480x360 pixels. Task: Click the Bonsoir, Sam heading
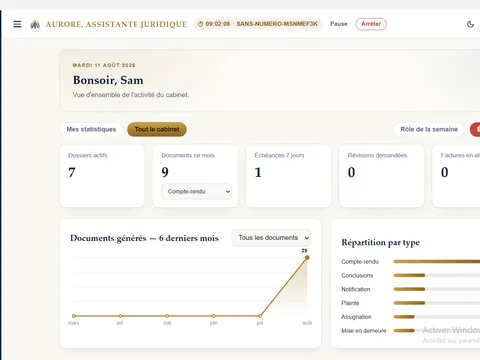click(108, 80)
